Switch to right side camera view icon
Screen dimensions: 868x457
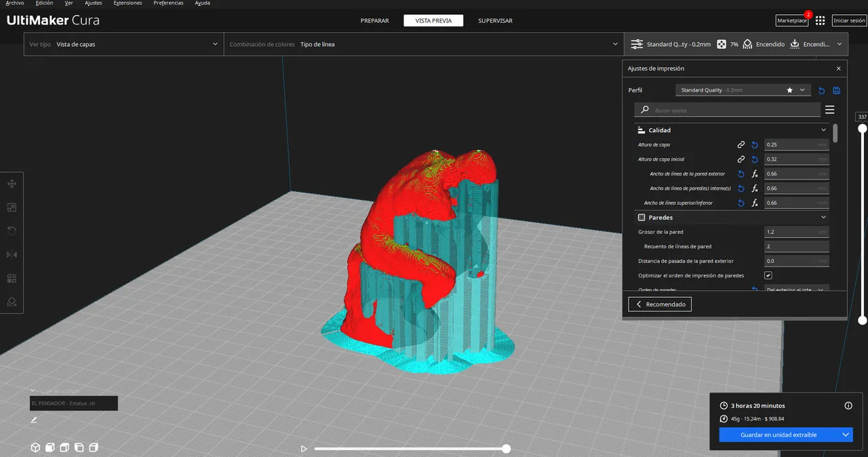coord(94,448)
